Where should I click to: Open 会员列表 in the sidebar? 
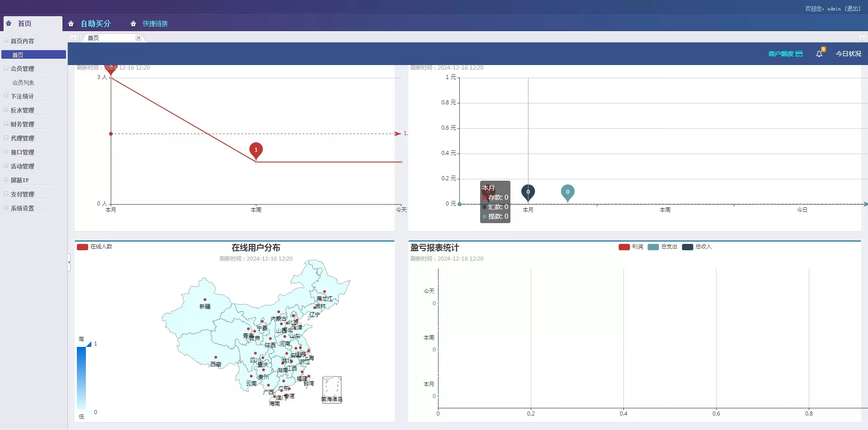point(23,83)
